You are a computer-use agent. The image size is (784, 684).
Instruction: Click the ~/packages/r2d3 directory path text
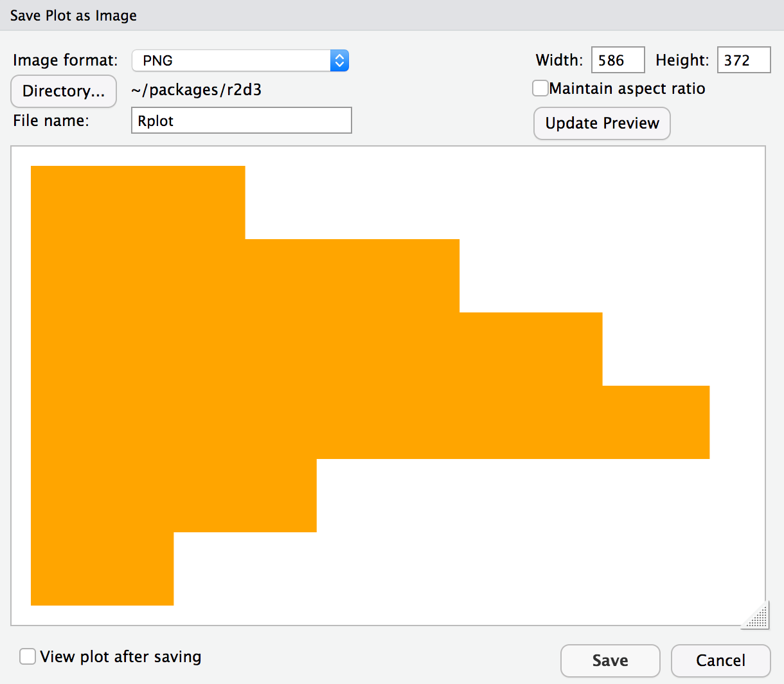coord(196,90)
